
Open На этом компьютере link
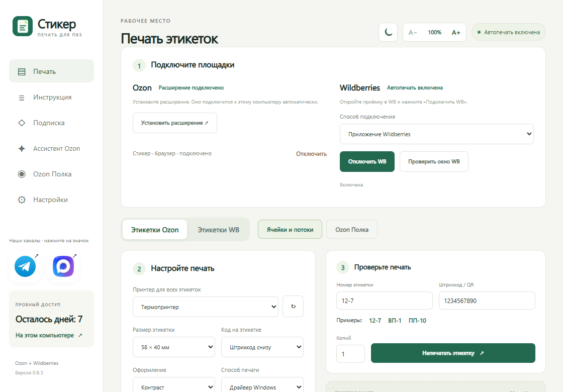pyautogui.click(x=49, y=335)
